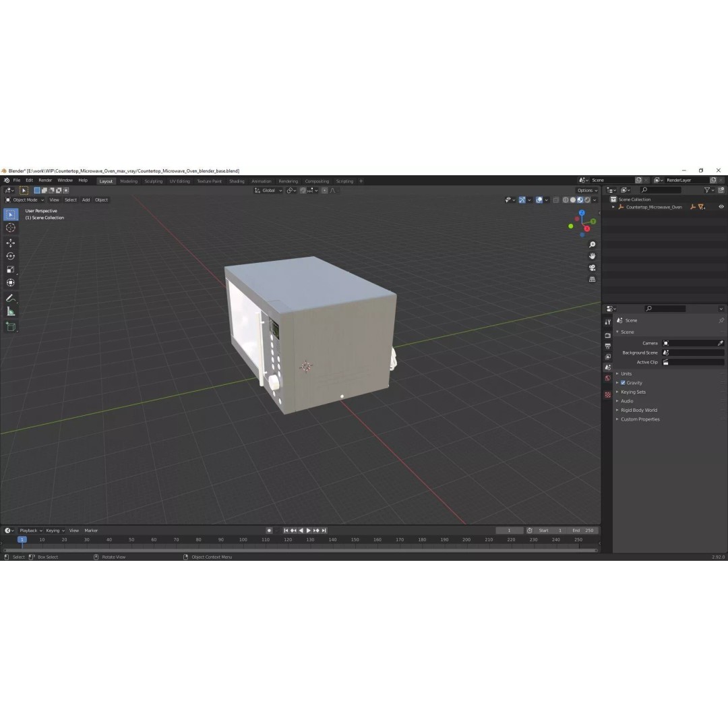Select the Annotate pencil tool
The width and height of the screenshot is (728, 728).
(x=11, y=299)
